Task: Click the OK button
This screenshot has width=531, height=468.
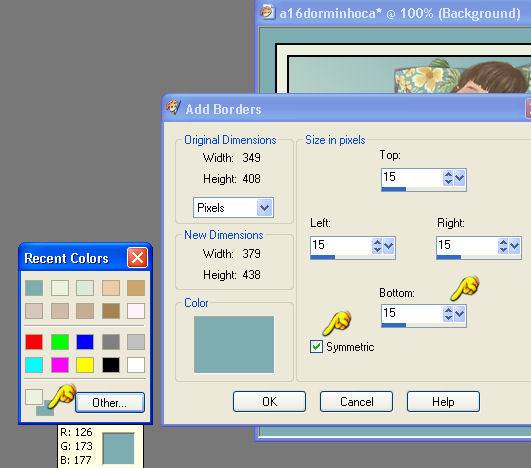Action: click(270, 402)
